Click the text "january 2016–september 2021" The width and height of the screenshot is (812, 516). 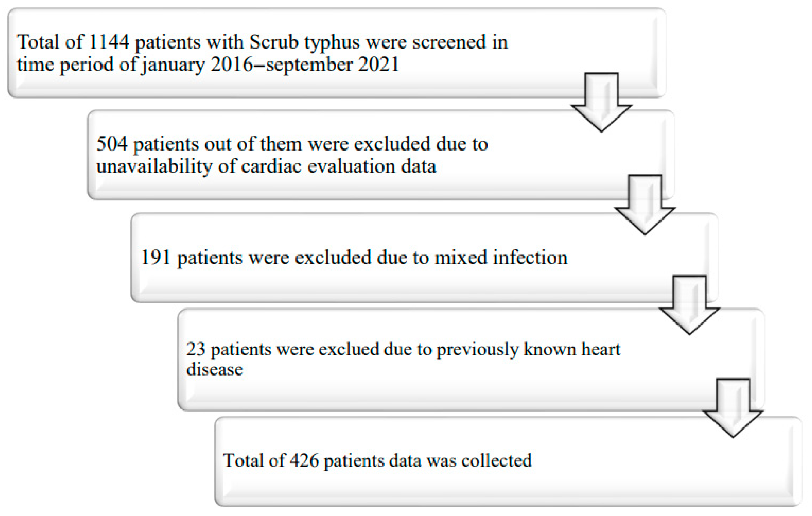270,64
